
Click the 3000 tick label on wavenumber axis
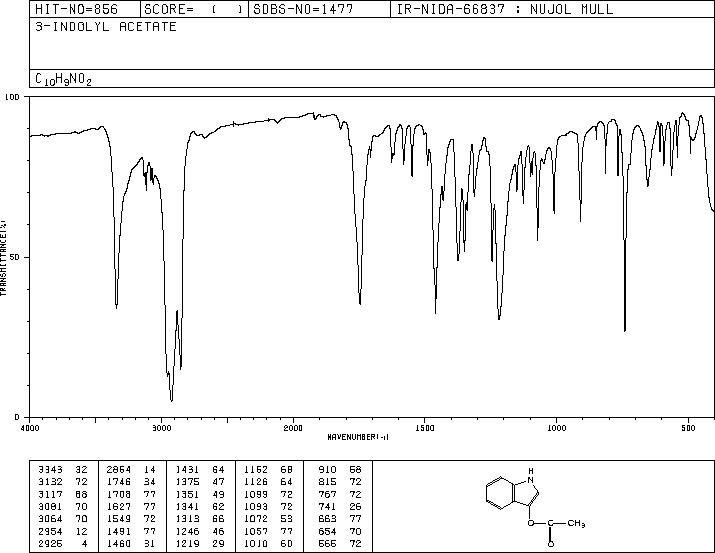(161, 428)
